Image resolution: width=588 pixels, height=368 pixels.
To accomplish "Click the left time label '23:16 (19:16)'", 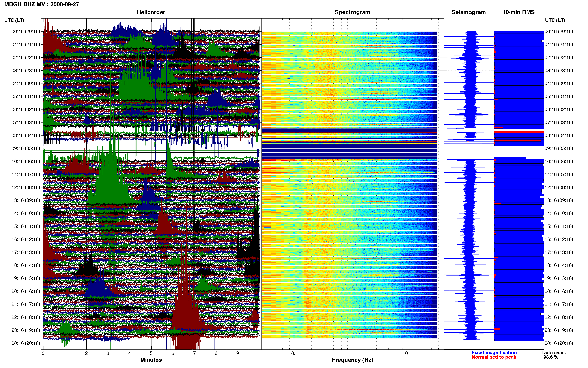I will click(26, 330).
